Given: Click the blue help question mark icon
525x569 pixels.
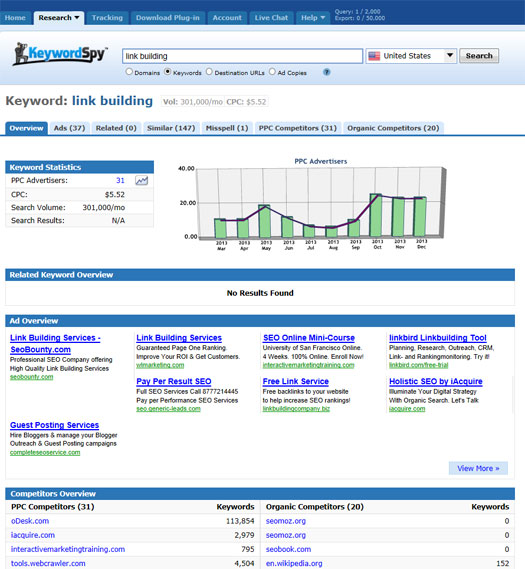Looking at the screenshot, I should tap(327, 72).
